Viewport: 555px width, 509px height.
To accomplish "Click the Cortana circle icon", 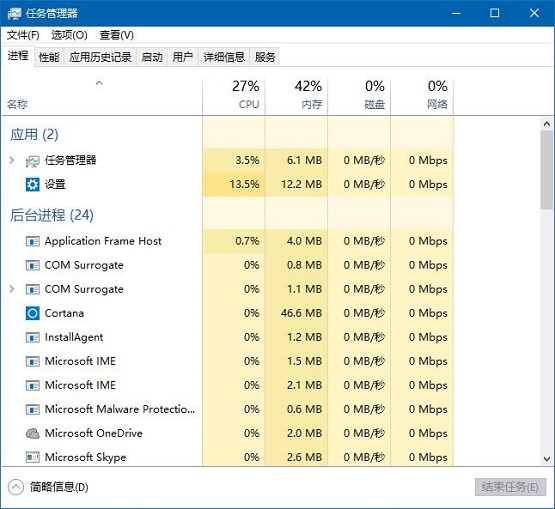I will (33, 313).
